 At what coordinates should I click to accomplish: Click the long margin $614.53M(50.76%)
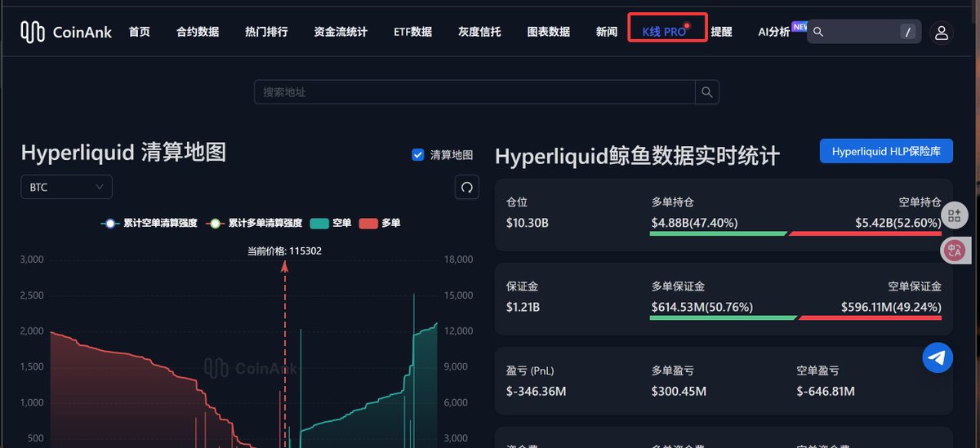[x=702, y=307]
